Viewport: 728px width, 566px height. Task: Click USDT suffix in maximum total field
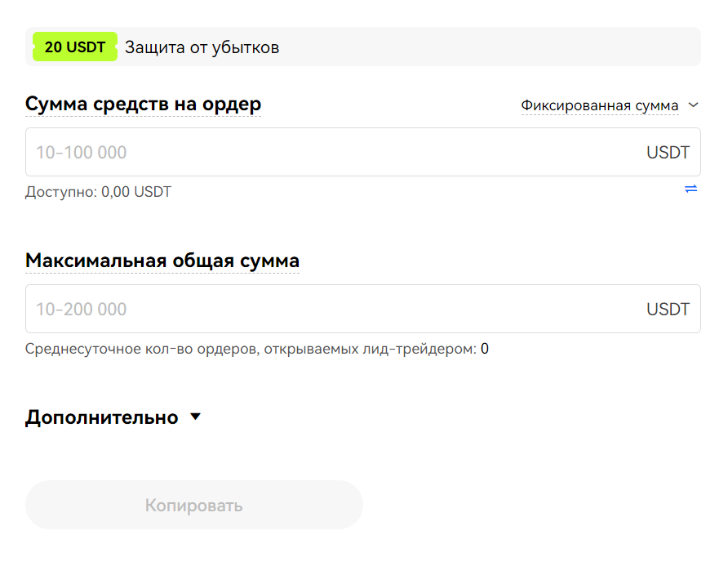point(668,310)
